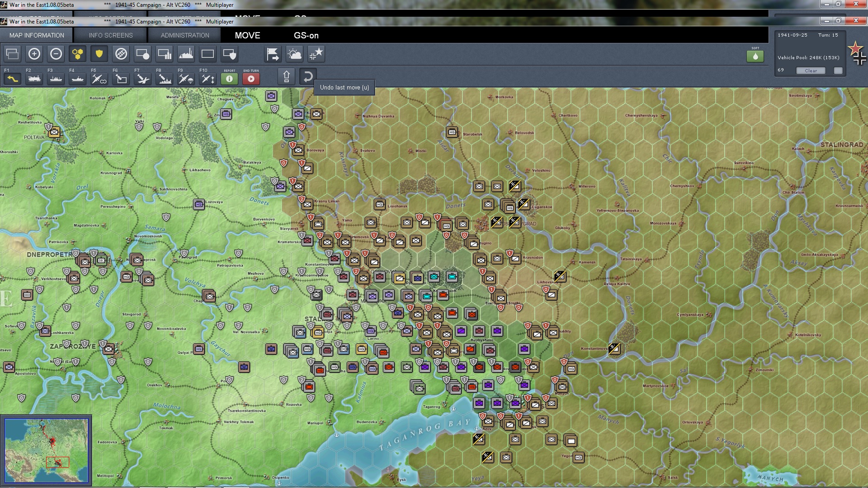The height and width of the screenshot is (488, 868).
Task: Switch to the Info Screens tab
Action: (111, 35)
